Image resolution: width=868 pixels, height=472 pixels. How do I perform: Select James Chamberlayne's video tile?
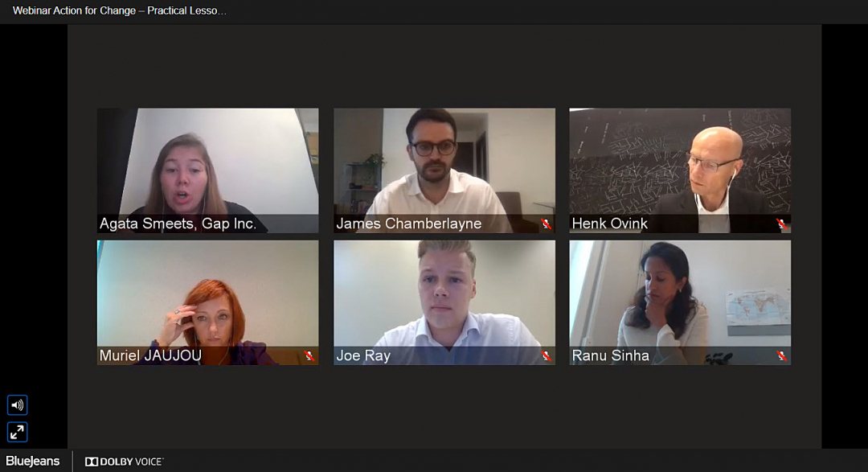[444, 170]
